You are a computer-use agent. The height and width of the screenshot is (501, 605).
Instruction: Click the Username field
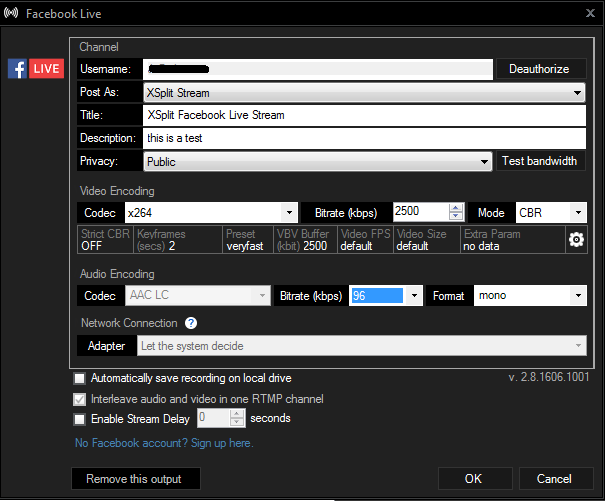[318, 69]
